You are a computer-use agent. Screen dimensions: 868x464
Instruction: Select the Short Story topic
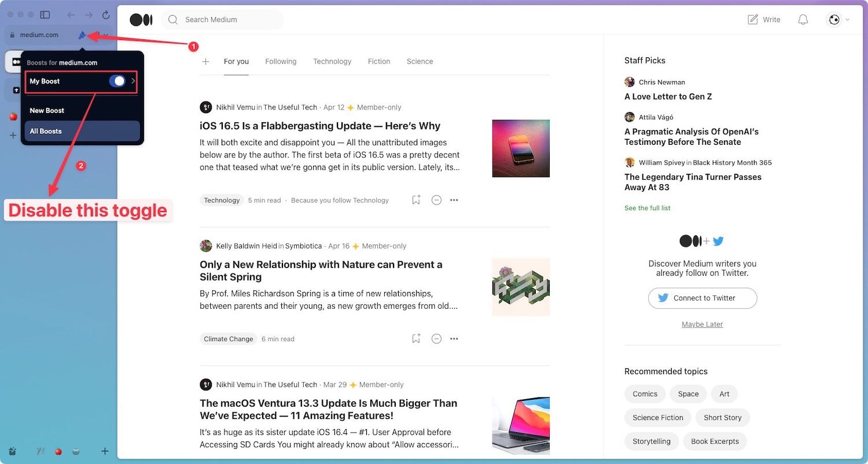click(x=723, y=418)
